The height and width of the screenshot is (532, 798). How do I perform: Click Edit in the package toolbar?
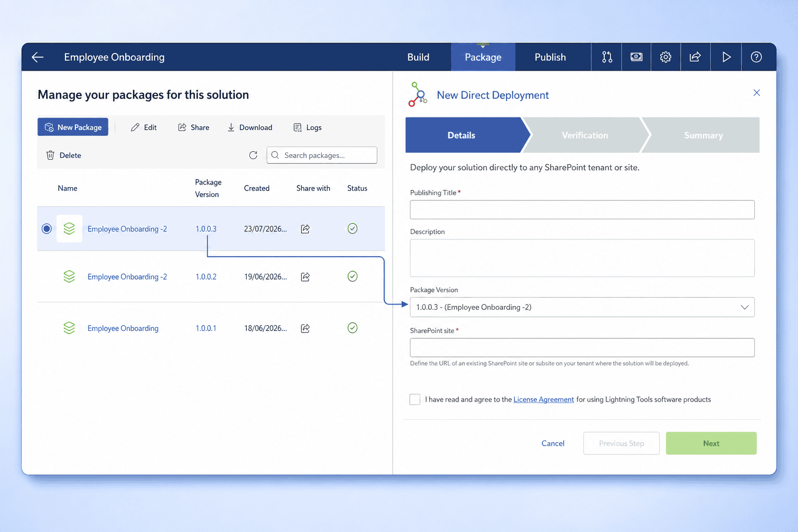[144, 127]
